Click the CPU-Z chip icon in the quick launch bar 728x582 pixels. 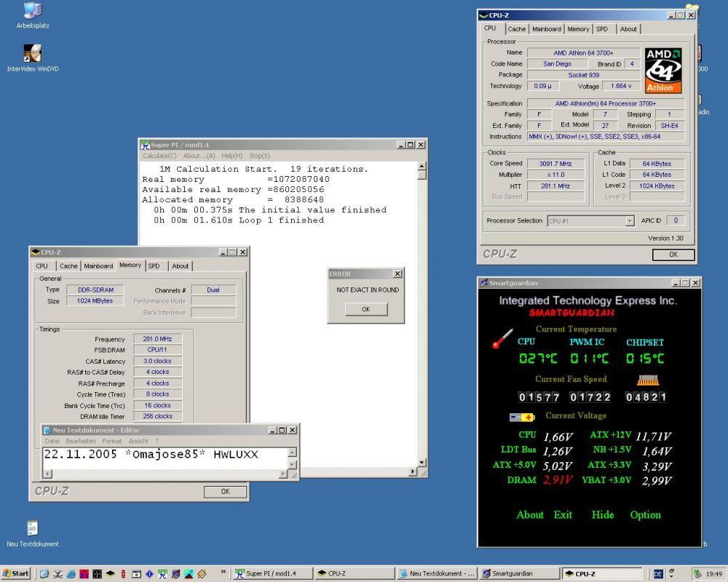pos(110,574)
